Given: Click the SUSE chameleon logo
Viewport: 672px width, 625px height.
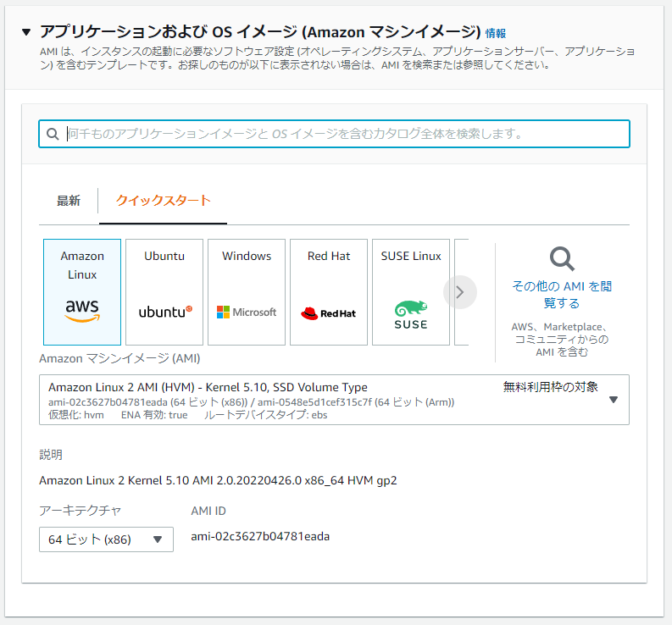Looking at the screenshot, I should click(411, 315).
